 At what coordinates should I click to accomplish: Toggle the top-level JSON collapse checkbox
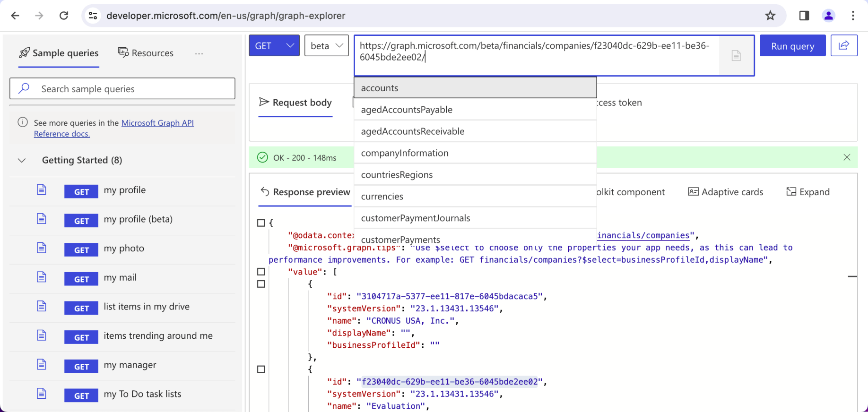pyautogui.click(x=261, y=223)
